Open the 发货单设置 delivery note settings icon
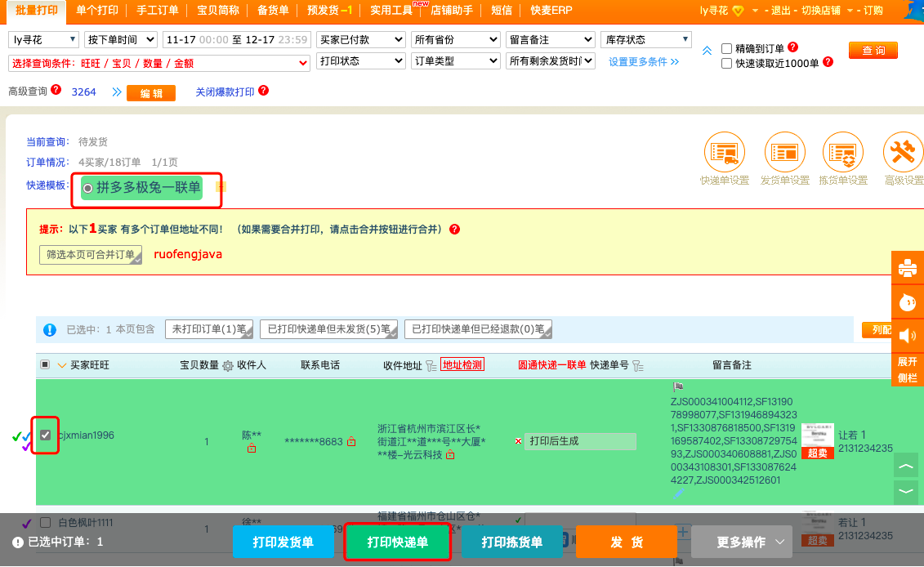The height and width of the screenshot is (567, 924). tap(784, 153)
